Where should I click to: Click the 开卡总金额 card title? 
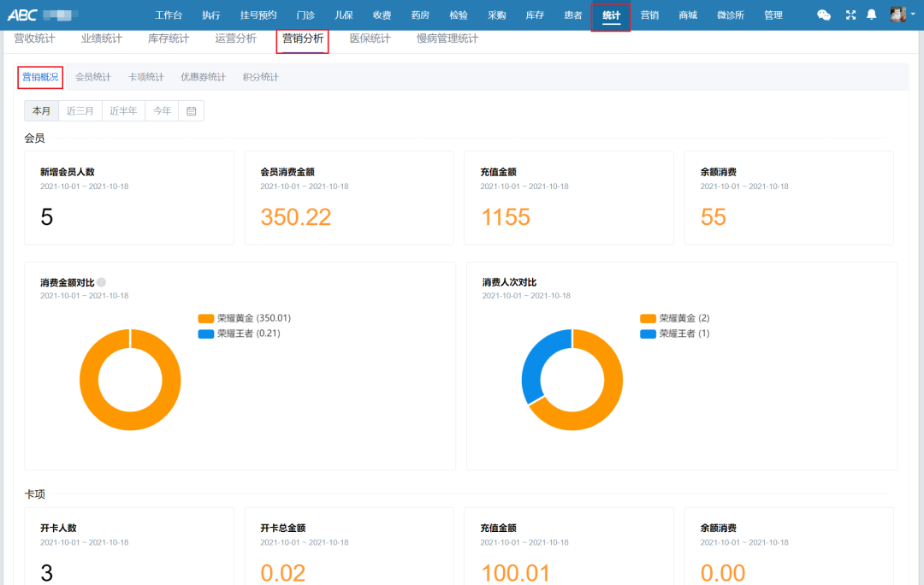point(283,528)
